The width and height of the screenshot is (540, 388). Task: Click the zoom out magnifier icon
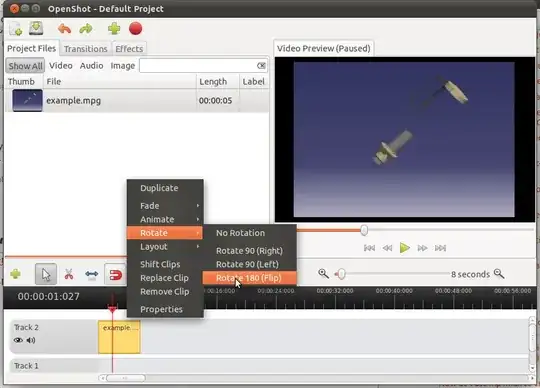tap(323, 274)
